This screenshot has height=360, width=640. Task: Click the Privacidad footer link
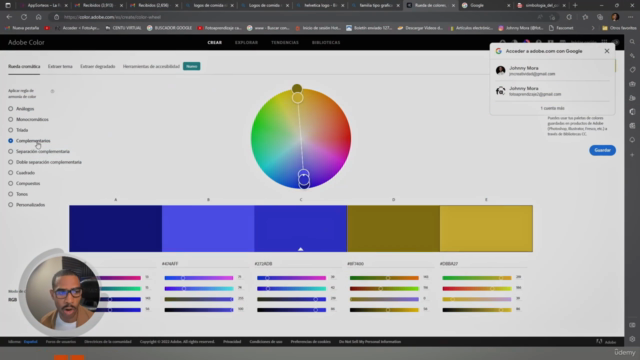tap(232, 342)
